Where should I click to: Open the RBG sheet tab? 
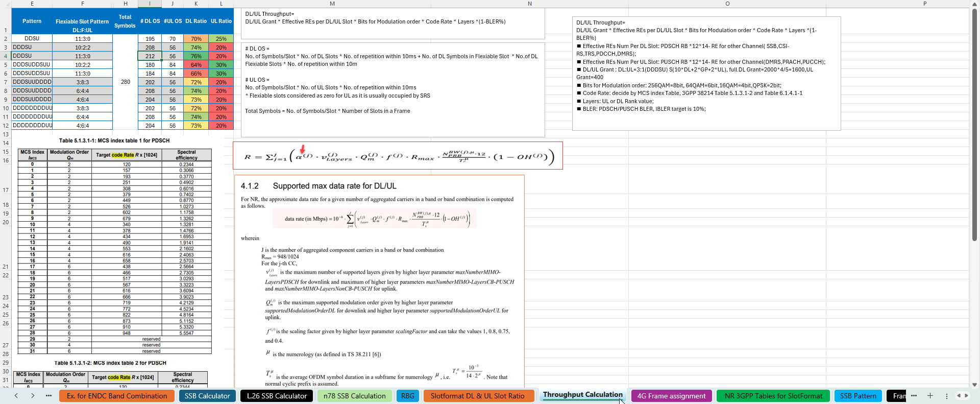[x=407, y=396]
